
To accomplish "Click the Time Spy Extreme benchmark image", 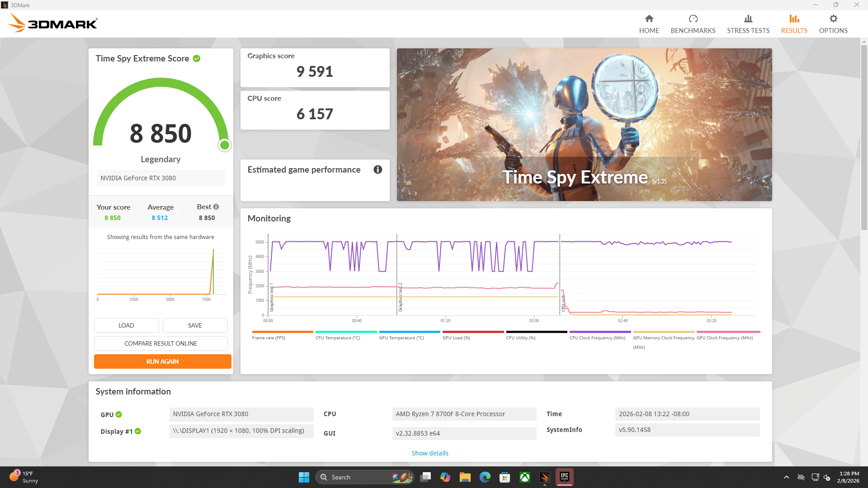I will click(x=584, y=124).
